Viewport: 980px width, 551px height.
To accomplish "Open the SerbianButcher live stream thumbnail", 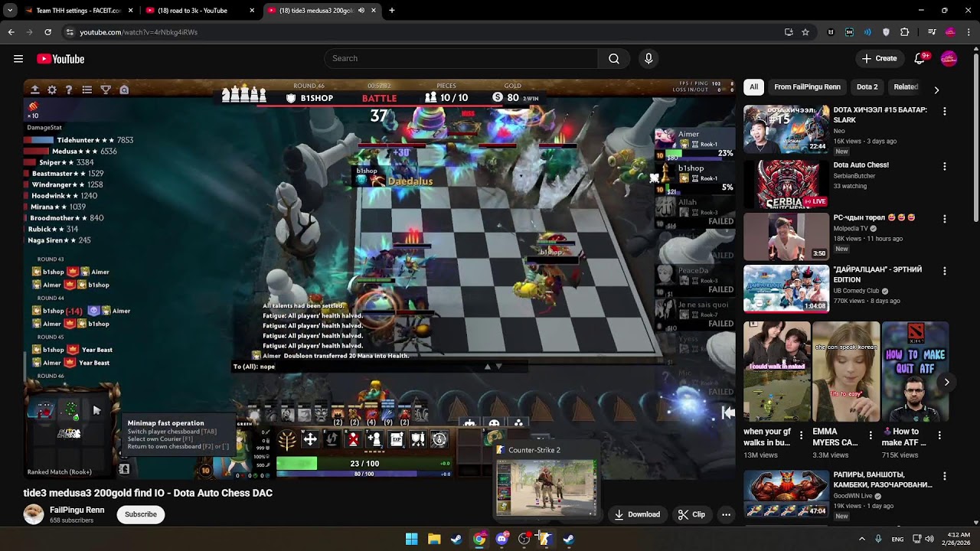I will coord(786,184).
